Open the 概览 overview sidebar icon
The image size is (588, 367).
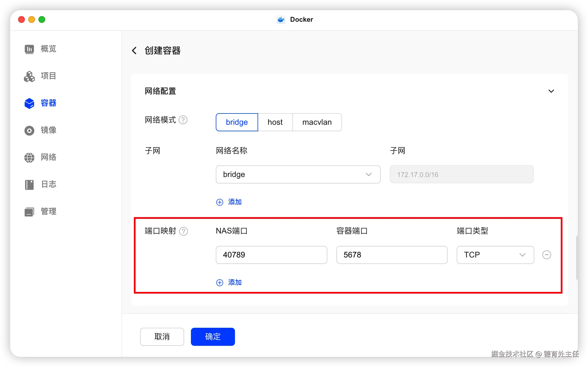pos(29,49)
